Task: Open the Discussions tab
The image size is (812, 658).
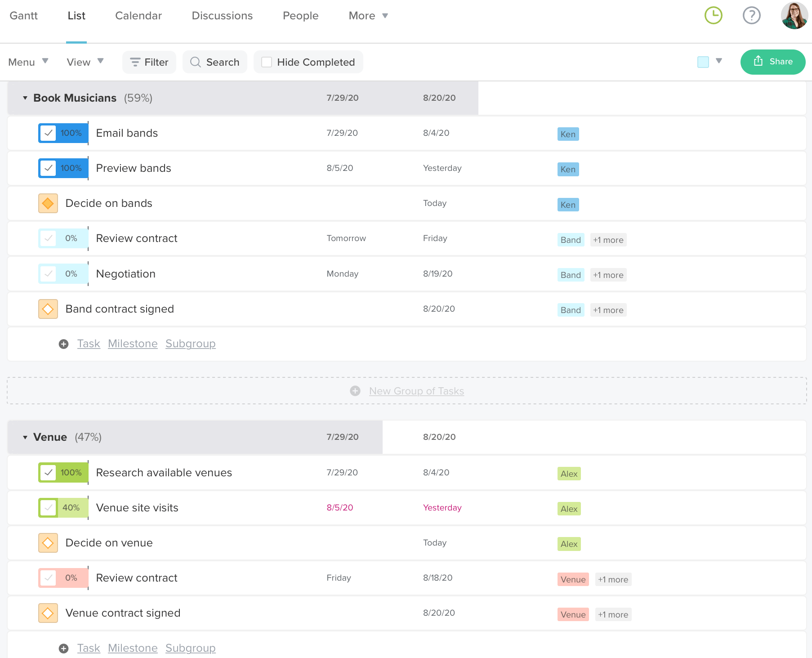Action: point(222,15)
